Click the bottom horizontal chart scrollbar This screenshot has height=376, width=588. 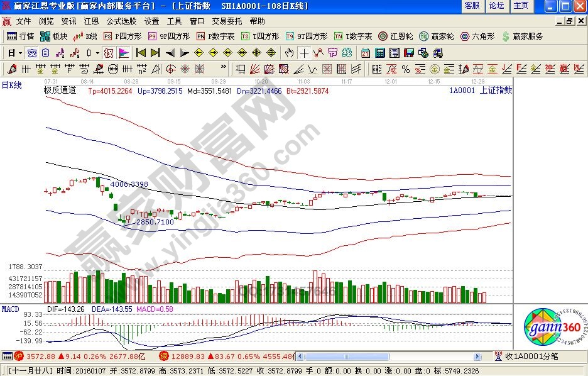click(389, 356)
